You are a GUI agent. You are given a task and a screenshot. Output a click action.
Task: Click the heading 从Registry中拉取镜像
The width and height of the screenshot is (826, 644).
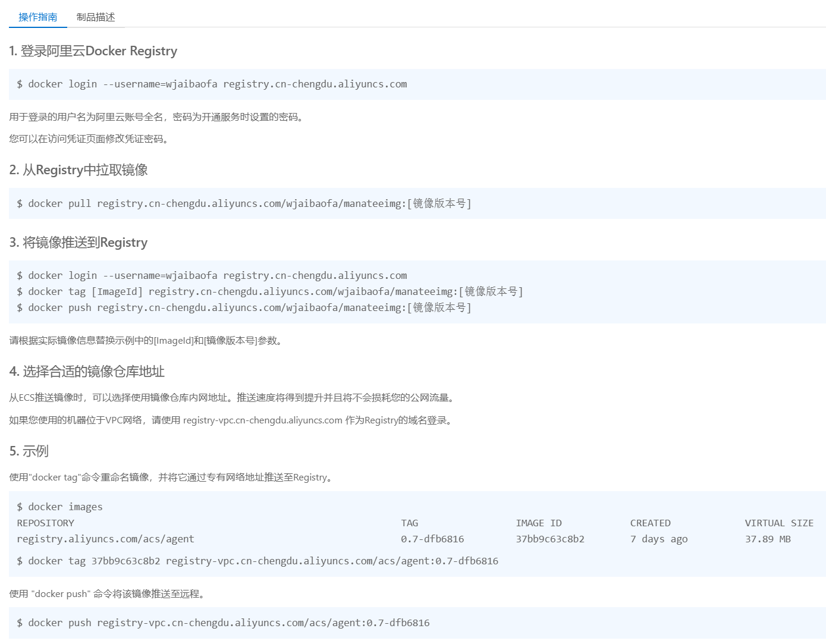coord(78,170)
